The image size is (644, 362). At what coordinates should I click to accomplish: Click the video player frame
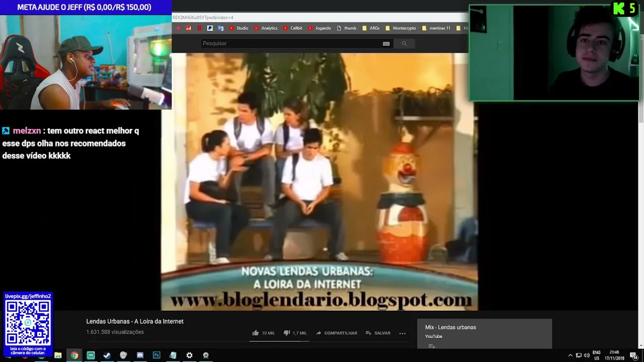[319, 182]
